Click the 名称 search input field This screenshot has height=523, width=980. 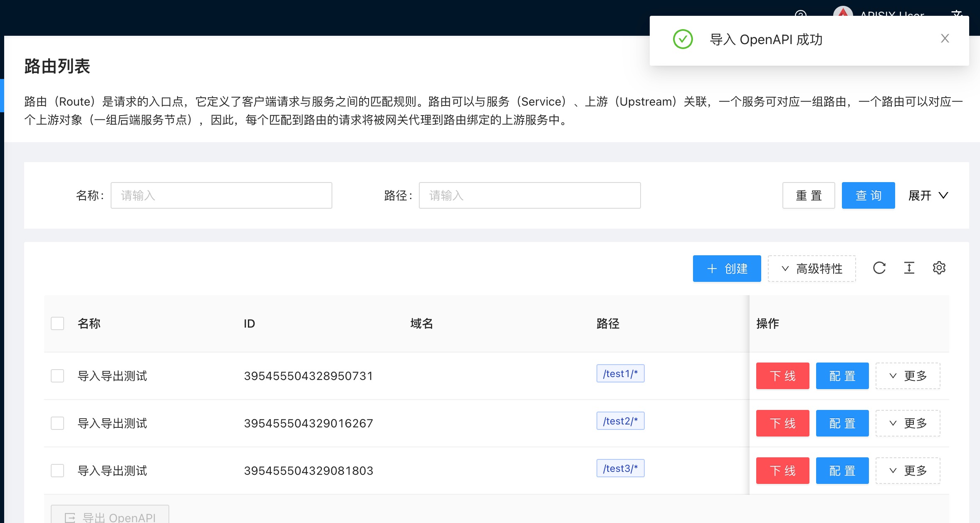point(221,195)
